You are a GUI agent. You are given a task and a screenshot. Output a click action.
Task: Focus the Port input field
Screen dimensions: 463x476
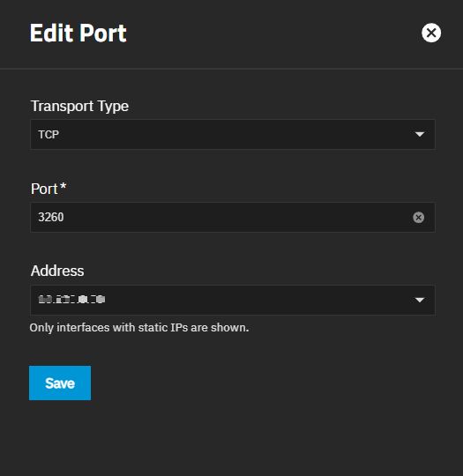point(233,218)
